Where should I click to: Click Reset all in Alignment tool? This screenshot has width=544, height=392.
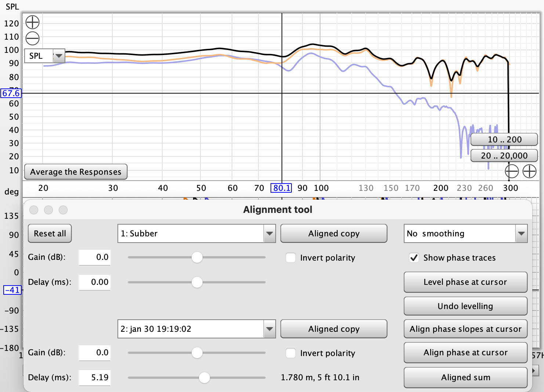coord(50,233)
